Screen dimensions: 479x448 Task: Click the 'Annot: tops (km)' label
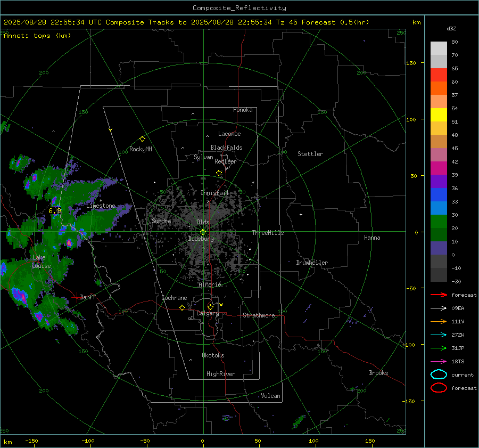[x=37, y=36]
